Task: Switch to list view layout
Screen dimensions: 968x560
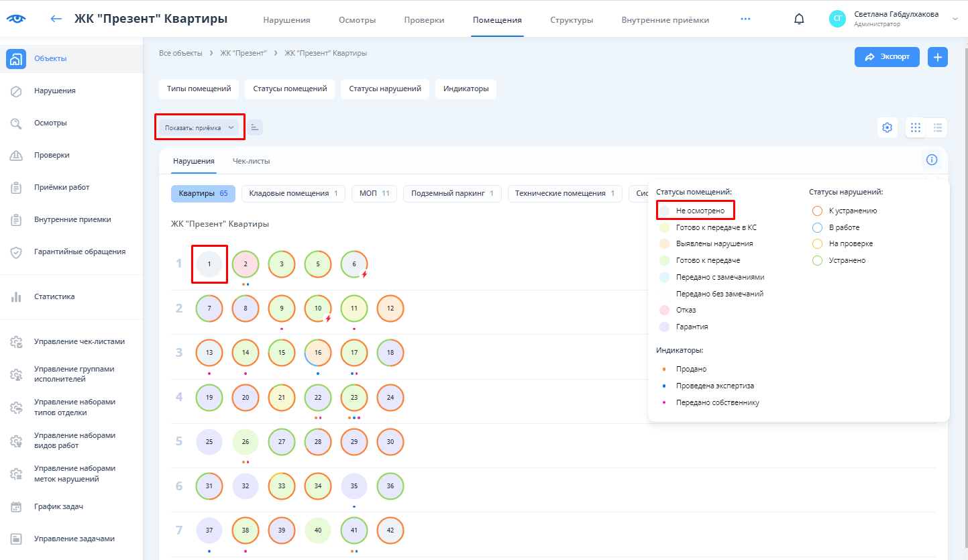Action: (938, 127)
